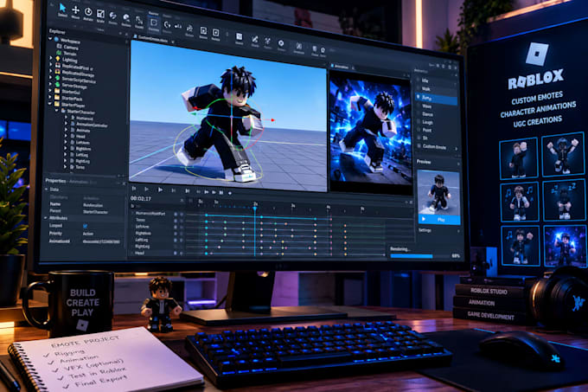This screenshot has height=392, width=588.
Task: Pick the Rotate tool
Action: pyautogui.click(x=88, y=13)
